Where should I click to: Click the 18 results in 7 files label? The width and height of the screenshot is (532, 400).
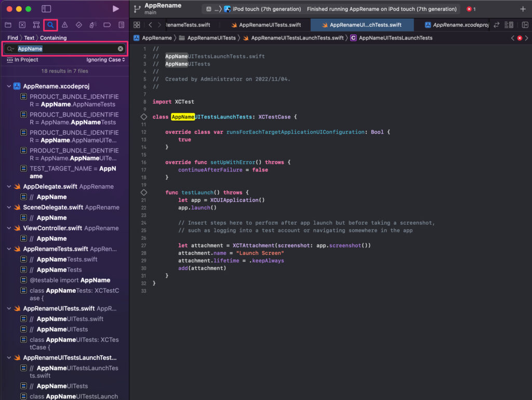coord(64,71)
